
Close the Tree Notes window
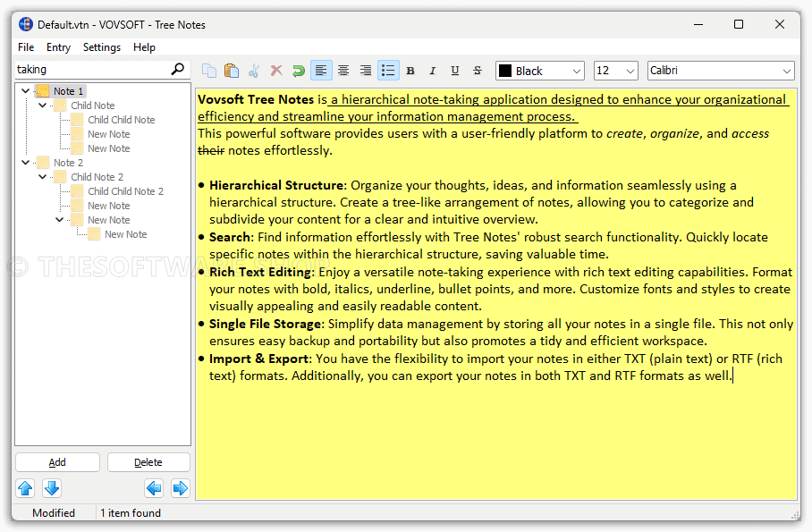780,24
